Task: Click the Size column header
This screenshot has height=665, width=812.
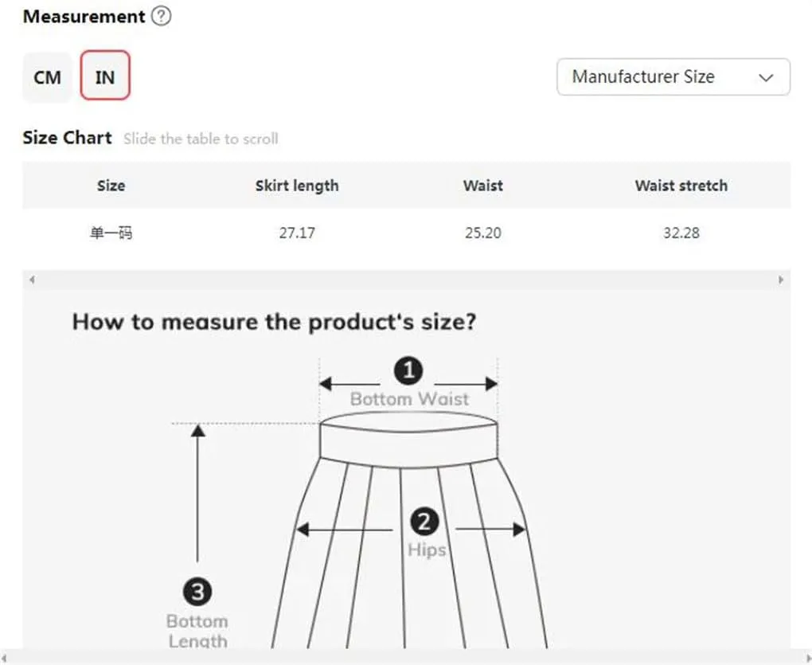Action: pos(111,186)
